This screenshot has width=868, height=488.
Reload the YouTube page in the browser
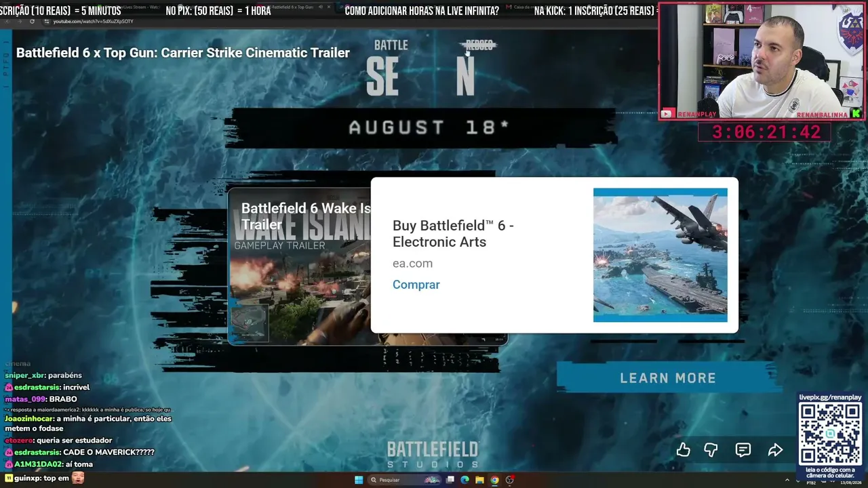32,21
